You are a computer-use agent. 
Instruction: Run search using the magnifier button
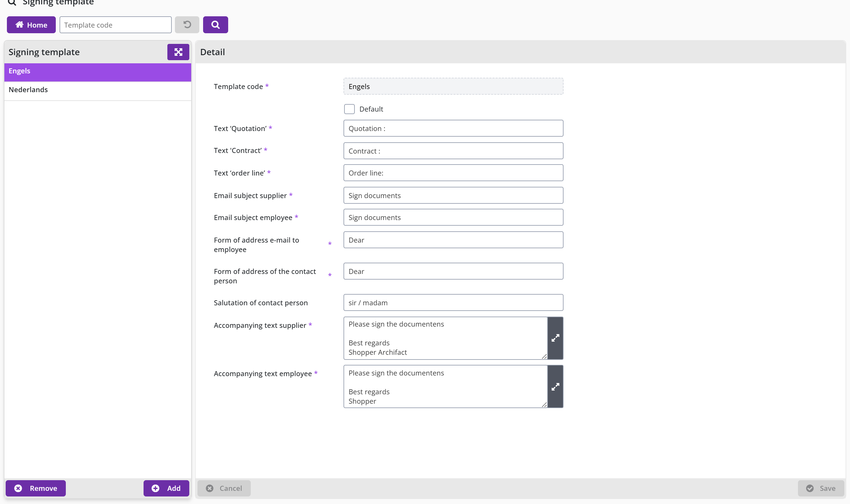tap(216, 25)
